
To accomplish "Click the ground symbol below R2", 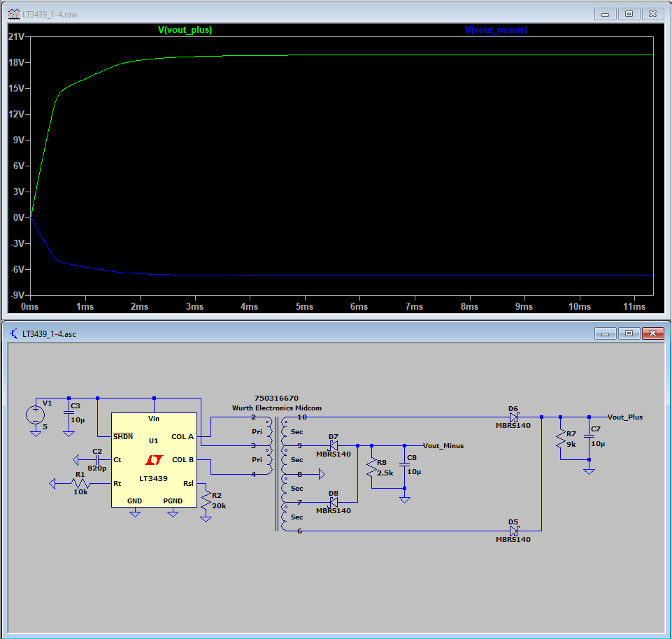I will coord(206,519).
